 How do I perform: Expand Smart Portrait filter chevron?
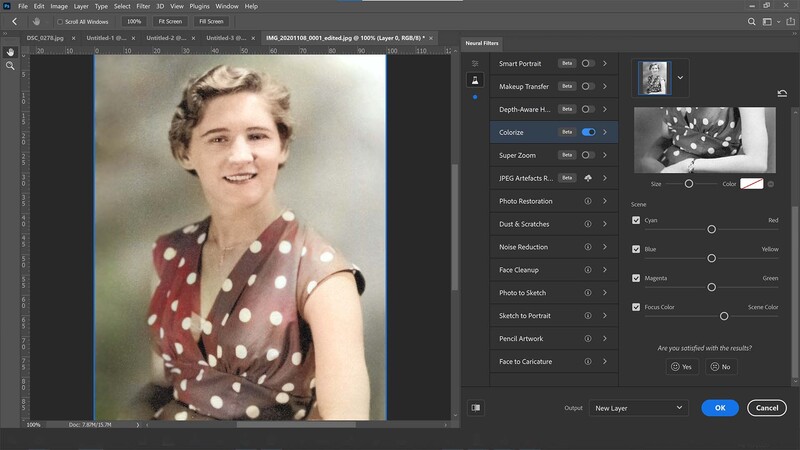[605, 63]
